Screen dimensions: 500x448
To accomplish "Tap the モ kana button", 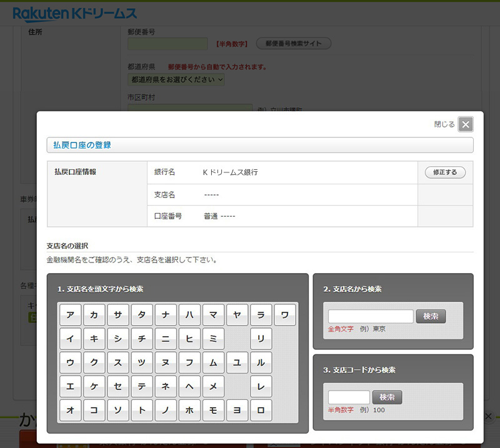I will [213, 410].
